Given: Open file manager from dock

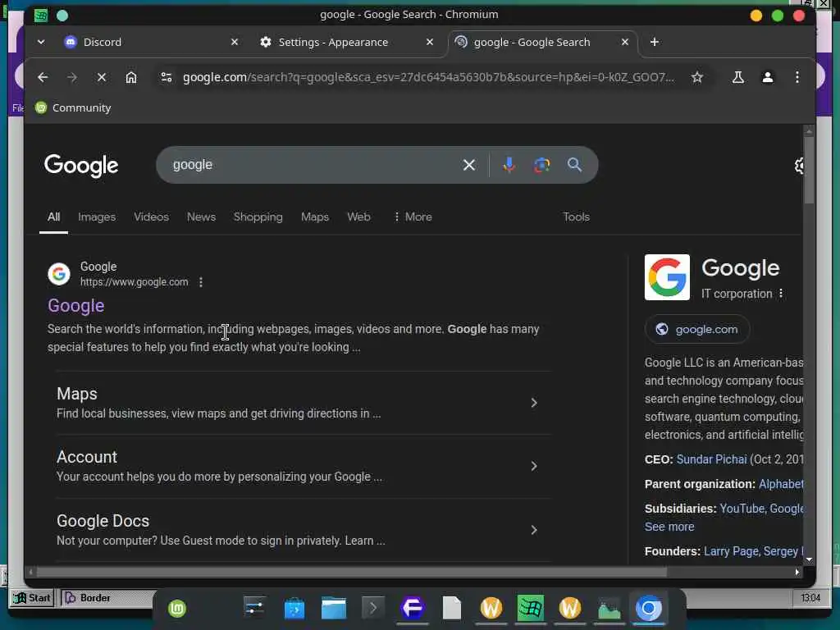Looking at the screenshot, I should pyautogui.click(x=333, y=608).
